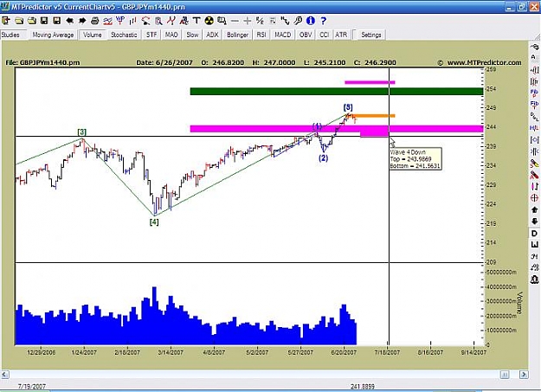Image resolution: width=541 pixels, height=392 pixels.
Task: Select the Fib T time tool
Action: [534, 104]
